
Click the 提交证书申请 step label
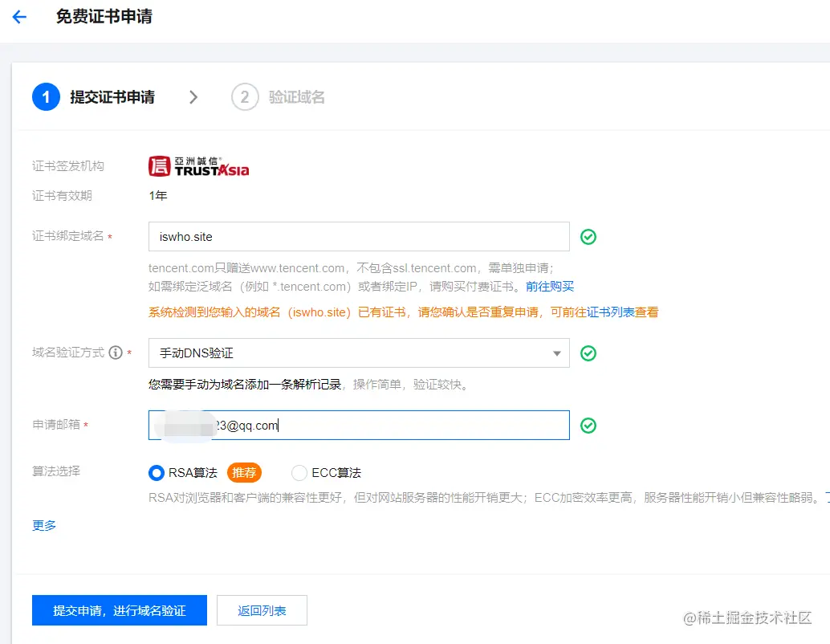coord(112,97)
